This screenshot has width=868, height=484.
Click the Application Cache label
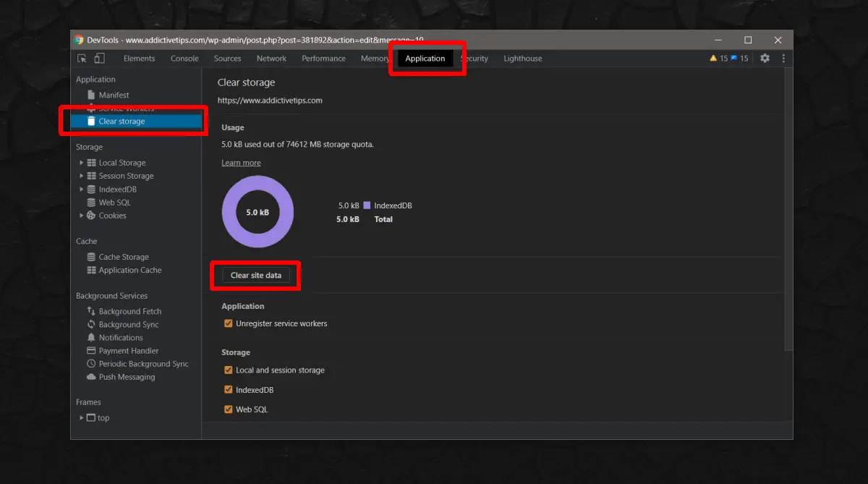(130, 270)
